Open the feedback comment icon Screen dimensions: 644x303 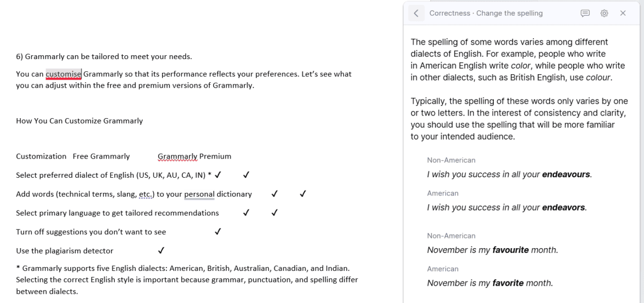point(586,13)
